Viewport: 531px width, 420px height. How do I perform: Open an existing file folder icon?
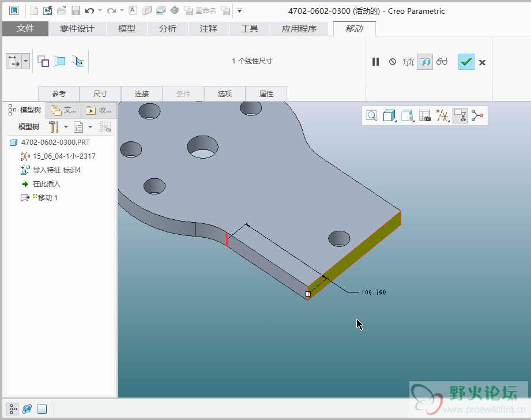tap(61, 11)
